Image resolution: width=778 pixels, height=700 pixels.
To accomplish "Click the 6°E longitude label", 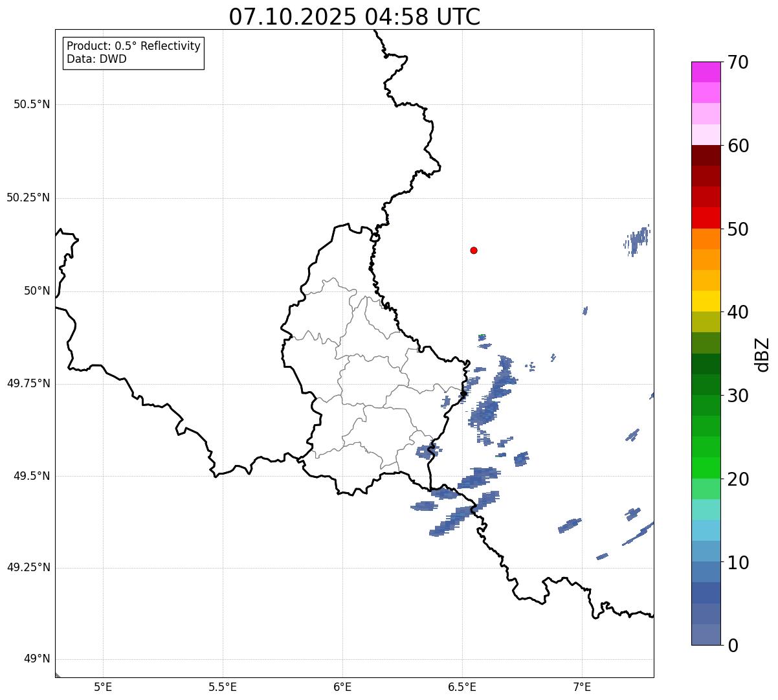I will [x=342, y=686].
